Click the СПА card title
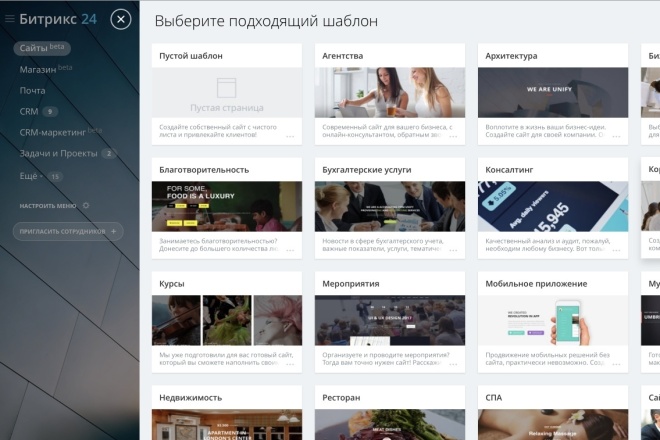The height and width of the screenshot is (440, 660). click(493, 397)
